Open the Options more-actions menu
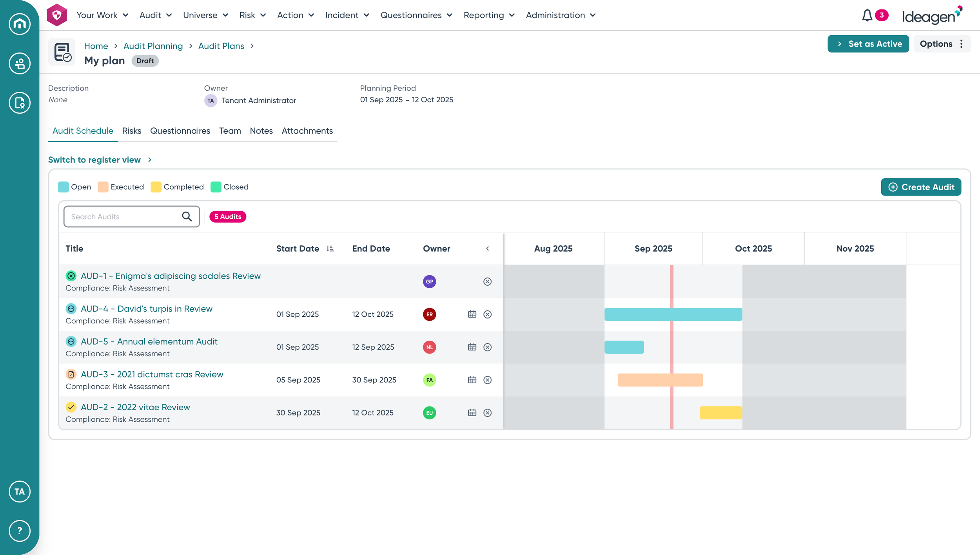Screen dimensions: 980x555 tap(942, 44)
